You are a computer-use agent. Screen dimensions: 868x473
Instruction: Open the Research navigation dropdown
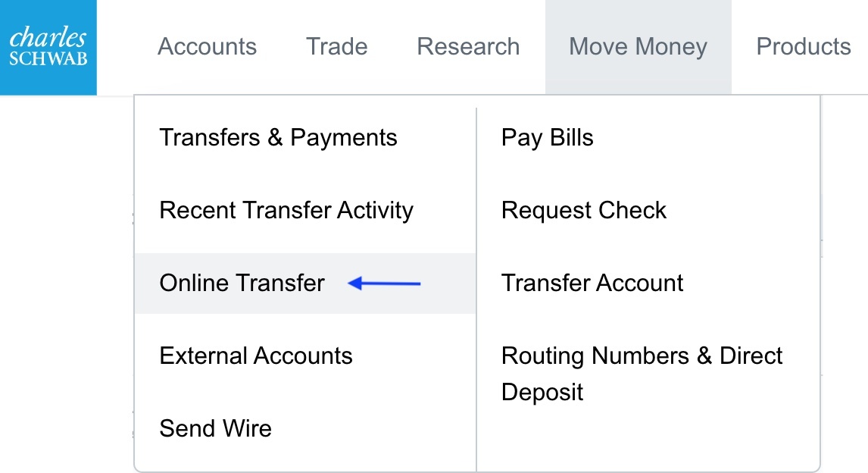click(468, 47)
